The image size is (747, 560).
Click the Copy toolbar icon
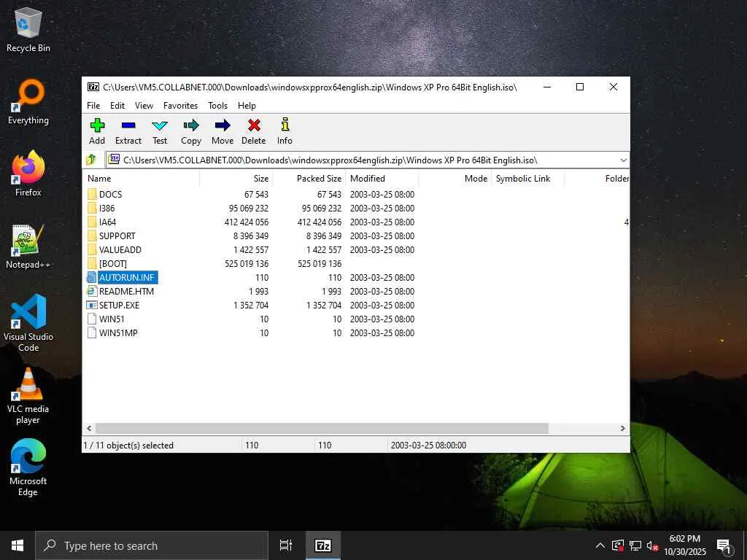pyautogui.click(x=191, y=125)
